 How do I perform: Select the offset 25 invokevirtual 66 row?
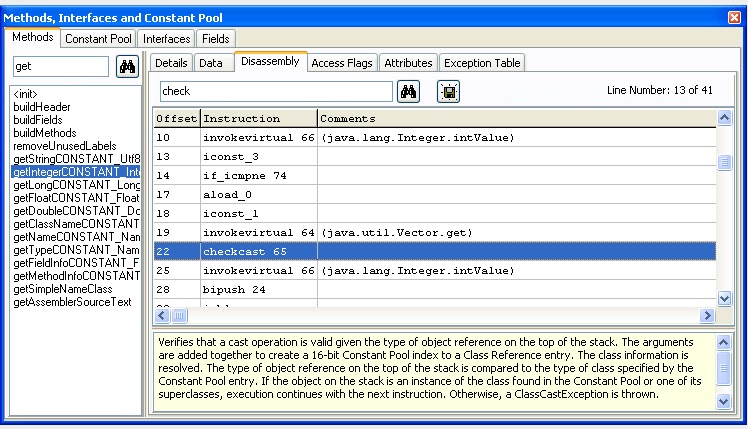(x=435, y=271)
